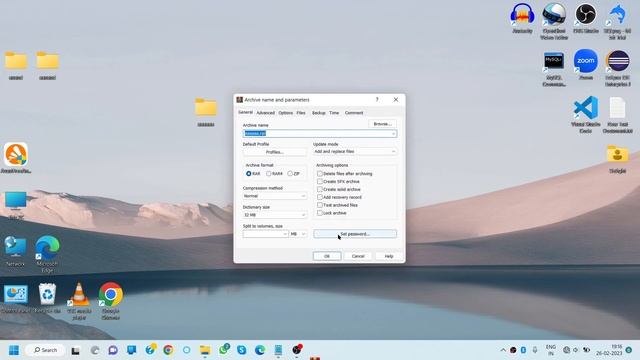The width and height of the screenshot is (640, 360).
Task: Click the taskbar Search box
Action: (x=45, y=350)
